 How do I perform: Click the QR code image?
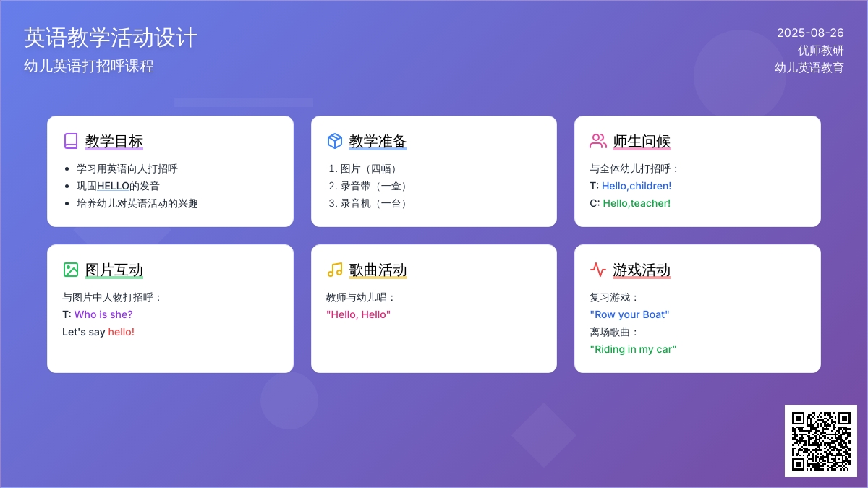point(821,441)
